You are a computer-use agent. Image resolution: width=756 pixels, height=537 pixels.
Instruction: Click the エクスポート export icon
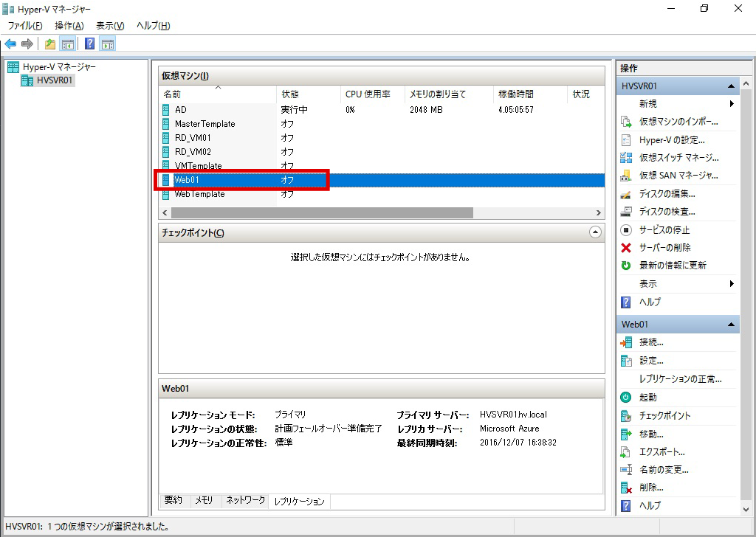pyautogui.click(x=626, y=452)
